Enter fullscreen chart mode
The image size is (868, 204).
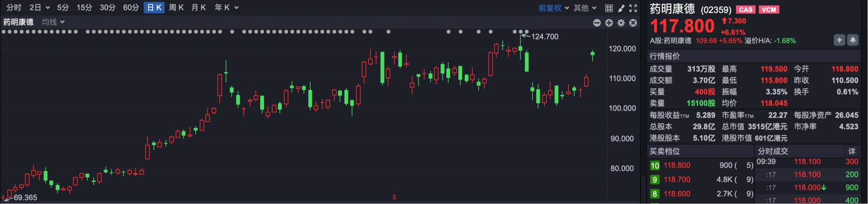tap(633, 8)
